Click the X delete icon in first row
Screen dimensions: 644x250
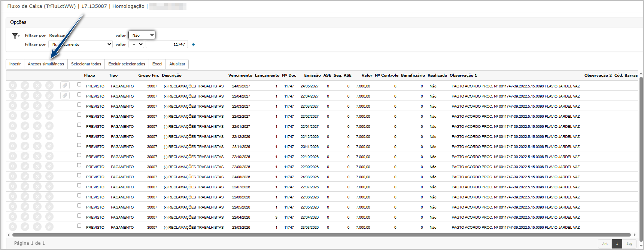pos(37,86)
